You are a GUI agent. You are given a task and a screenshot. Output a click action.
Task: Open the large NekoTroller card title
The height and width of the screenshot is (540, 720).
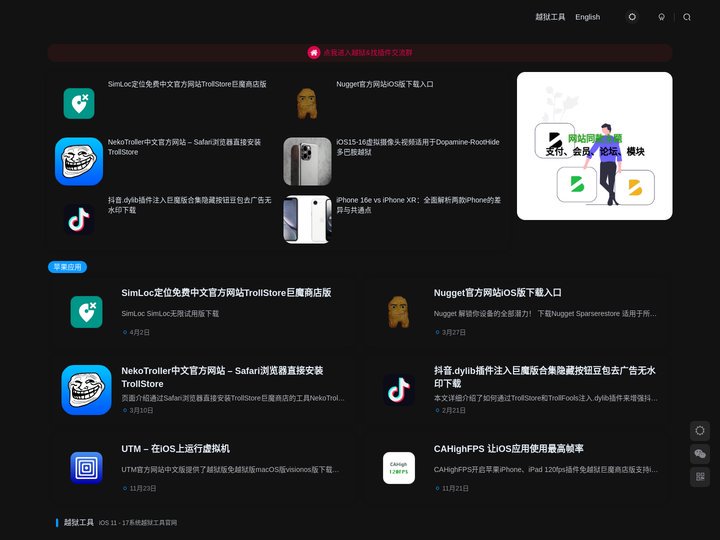click(222, 377)
